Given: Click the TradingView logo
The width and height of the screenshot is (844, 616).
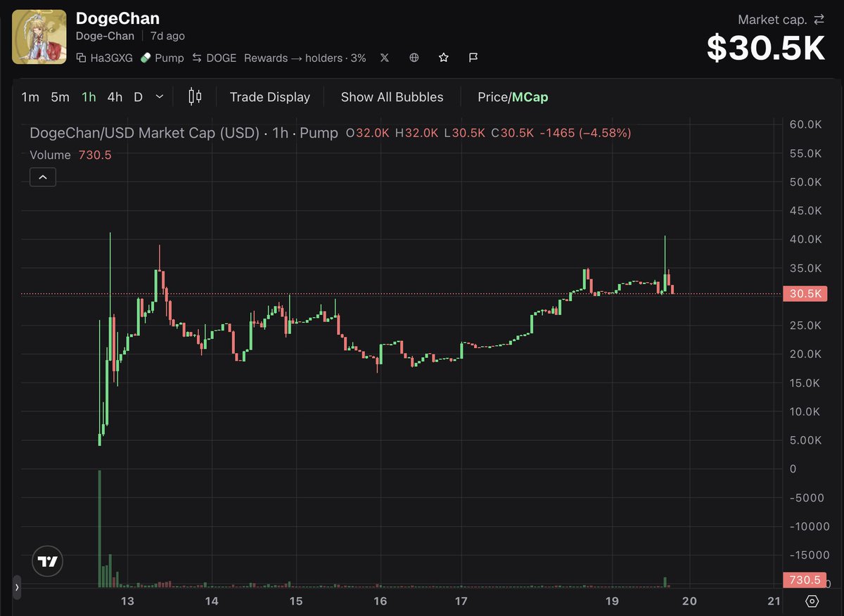Looking at the screenshot, I should pos(48,561).
